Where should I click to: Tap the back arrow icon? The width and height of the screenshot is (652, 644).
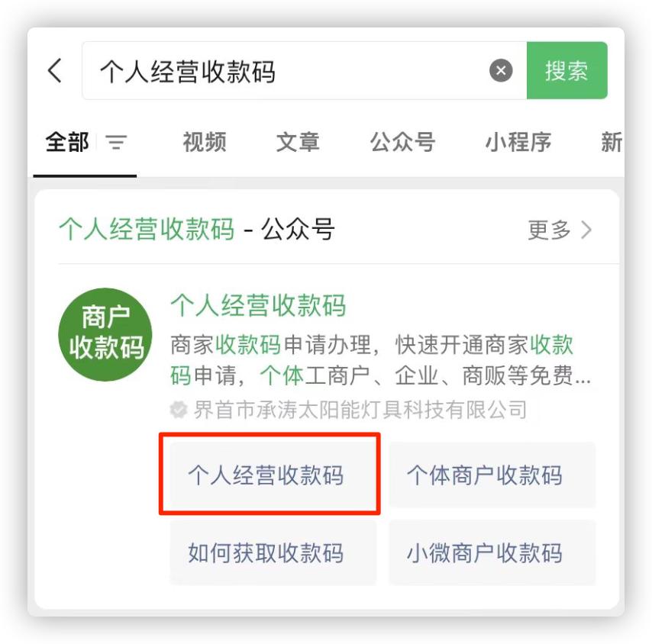tap(55, 71)
